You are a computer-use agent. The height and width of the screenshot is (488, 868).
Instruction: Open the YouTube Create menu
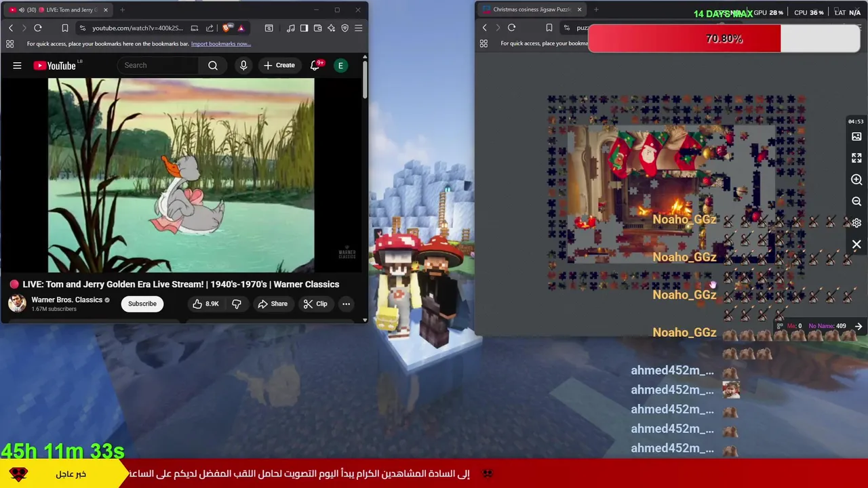tap(279, 65)
